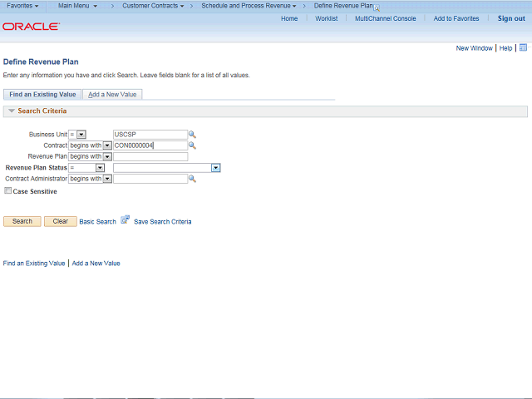Toggle the Case Sensitive checkbox
Viewport: 532px width, 399px height.
coord(7,190)
